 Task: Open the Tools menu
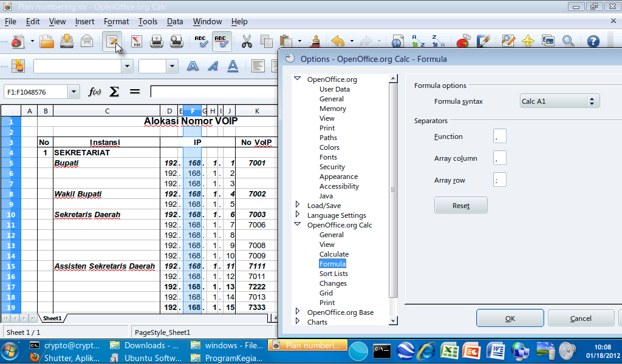pos(148,21)
